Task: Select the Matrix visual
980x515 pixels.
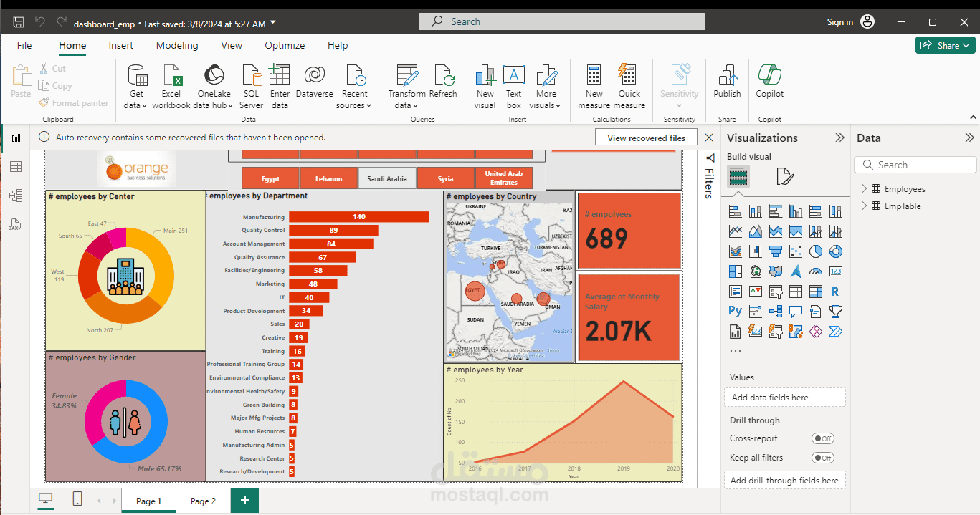Action: pyautogui.click(x=815, y=292)
